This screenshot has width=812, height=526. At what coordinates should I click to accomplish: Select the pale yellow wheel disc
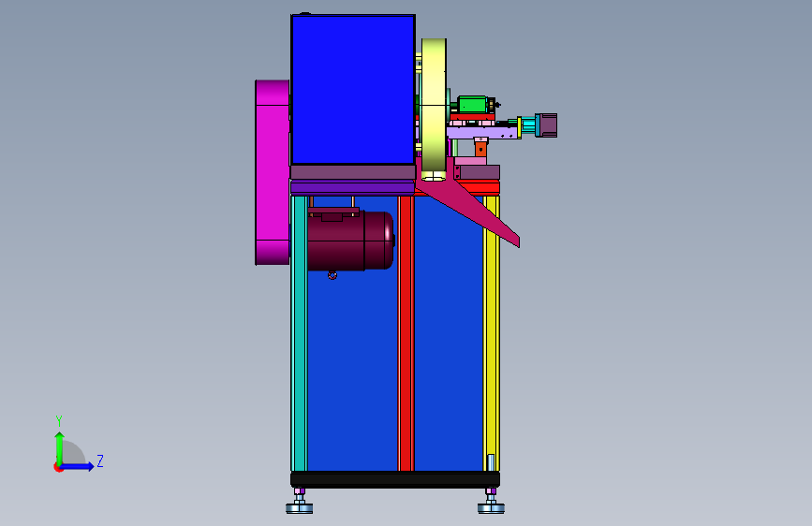point(434,110)
